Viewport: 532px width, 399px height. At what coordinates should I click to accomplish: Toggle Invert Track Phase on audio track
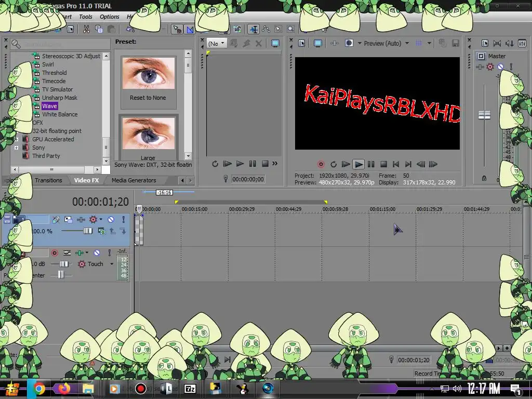[67, 253]
